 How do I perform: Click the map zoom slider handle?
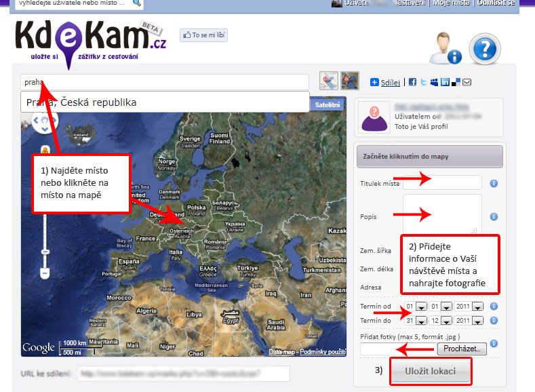click(45, 252)
